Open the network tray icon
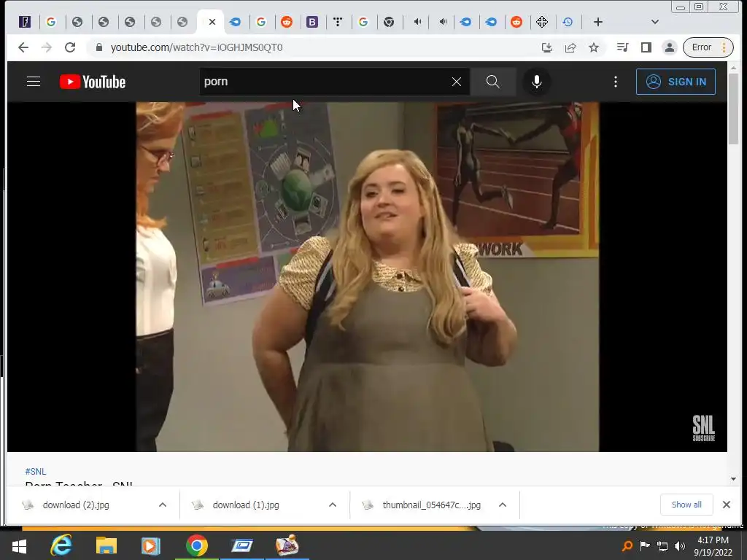The height and width of the screenshot is (560, 747). tap(662, 545)
